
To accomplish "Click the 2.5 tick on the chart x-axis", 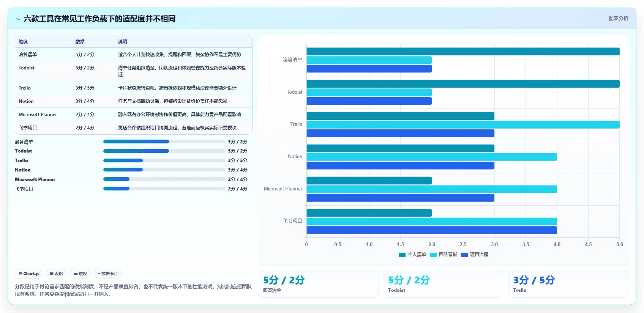I will (x=463, y=245).
